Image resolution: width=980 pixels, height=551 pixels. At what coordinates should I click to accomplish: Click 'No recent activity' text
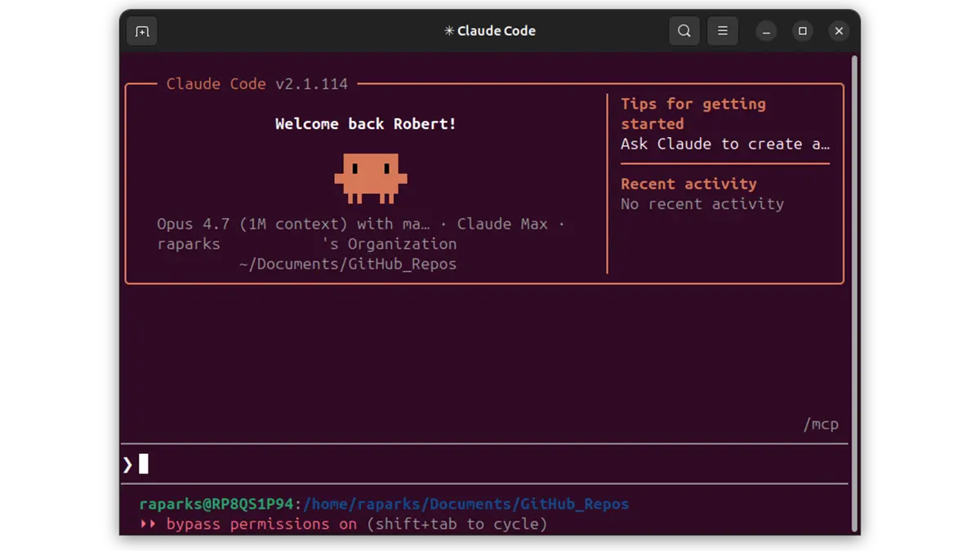(702, 204)
